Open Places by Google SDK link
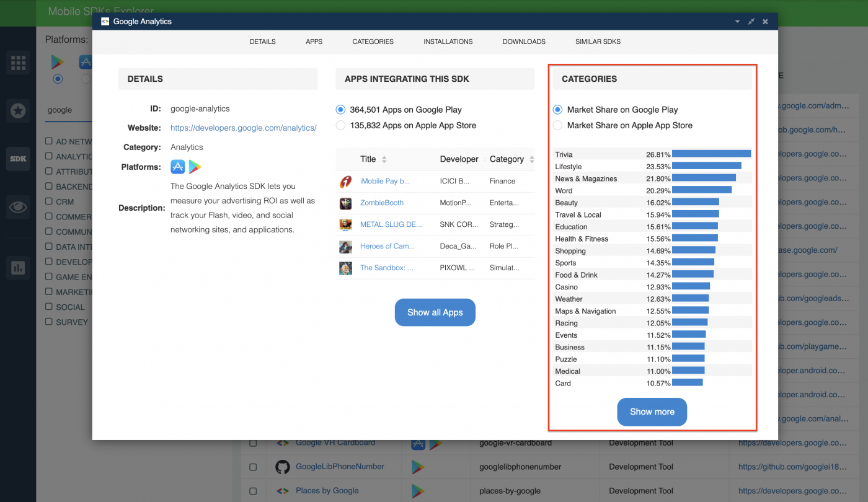Screen dimensions: 868x502 pyautogui.click(x=327, y=491)
